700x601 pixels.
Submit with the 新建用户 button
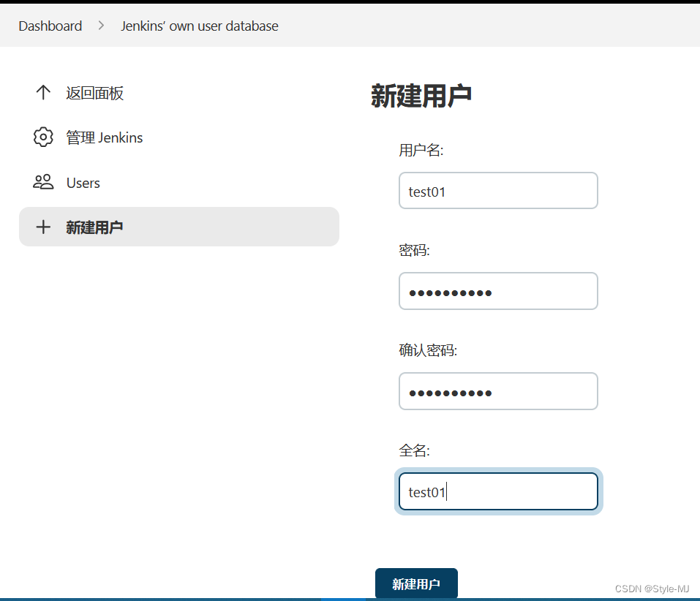coord(416,583)
